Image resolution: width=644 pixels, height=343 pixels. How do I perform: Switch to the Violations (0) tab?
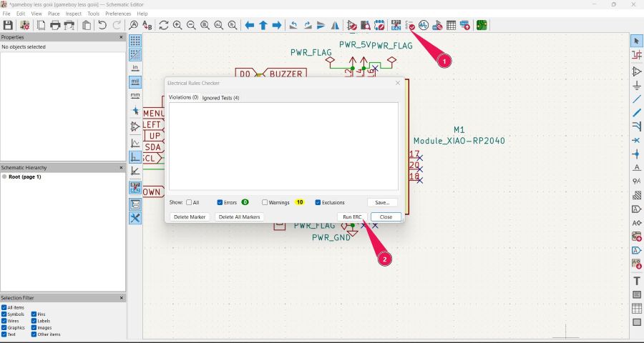click(184, 98)
